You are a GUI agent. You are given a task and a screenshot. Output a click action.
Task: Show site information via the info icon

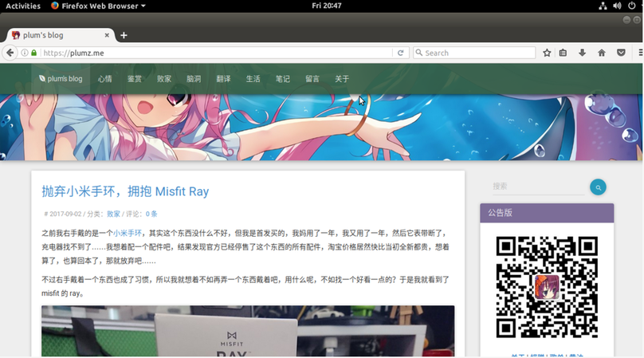tap(25, 53)
